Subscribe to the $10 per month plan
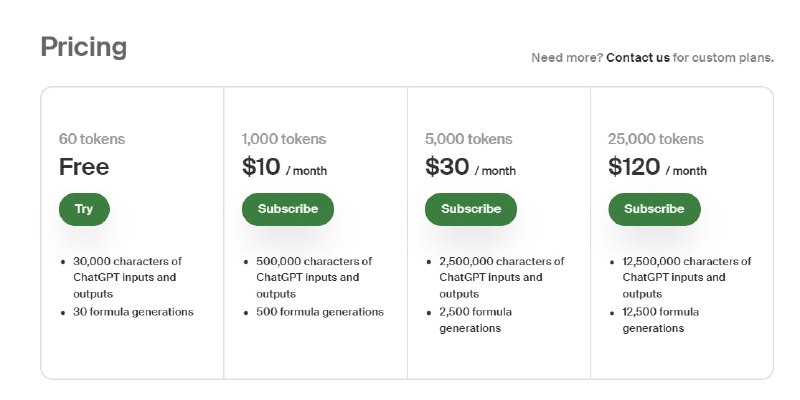 point(288,209)
